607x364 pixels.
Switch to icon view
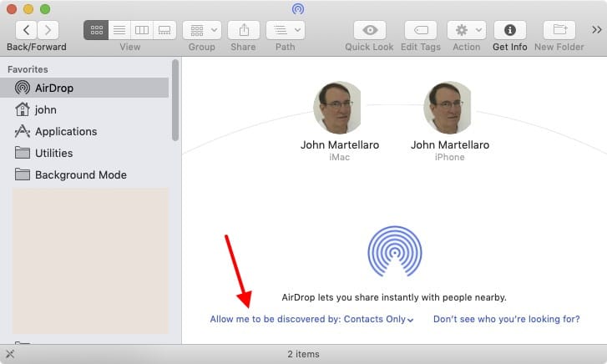click(x=96, y=30)
